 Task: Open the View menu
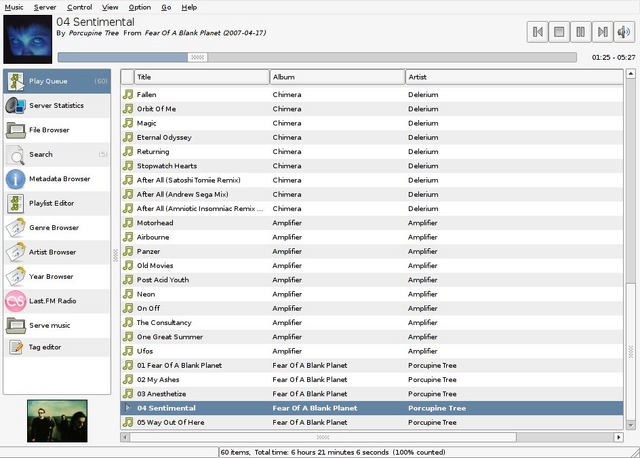click(x=110, y=7)
